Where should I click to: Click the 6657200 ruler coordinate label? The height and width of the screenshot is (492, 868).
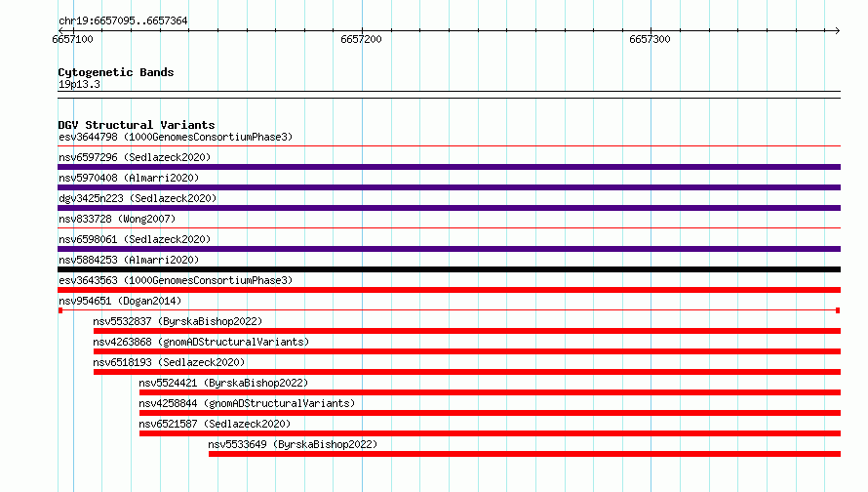pos(361,39)
